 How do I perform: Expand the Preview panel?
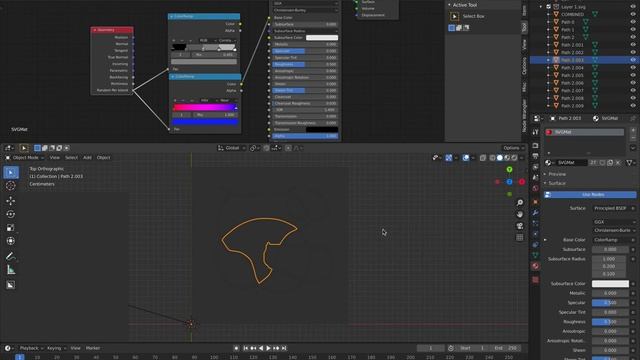pyautogui.click(x=557, y=174)
